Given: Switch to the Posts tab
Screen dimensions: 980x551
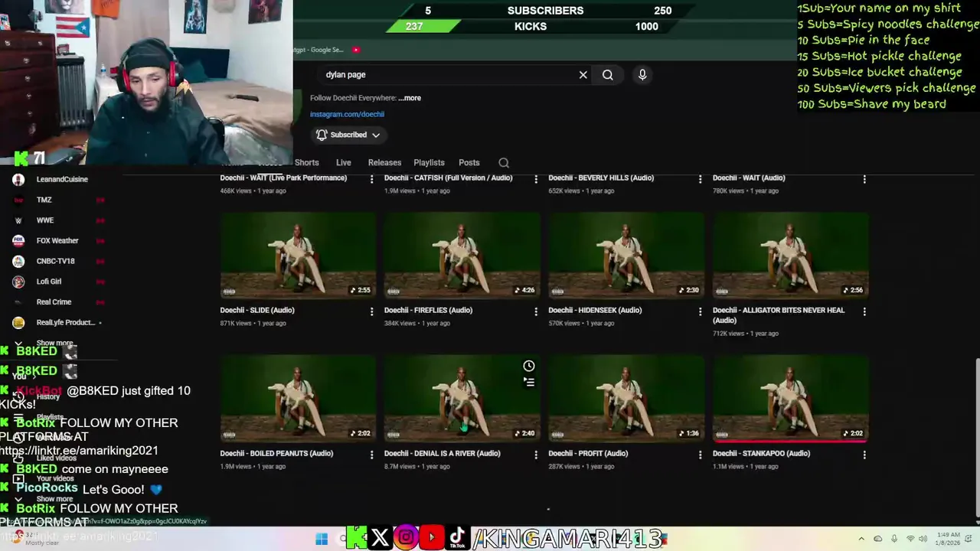Looking at the screenshot, I should 469,162.
